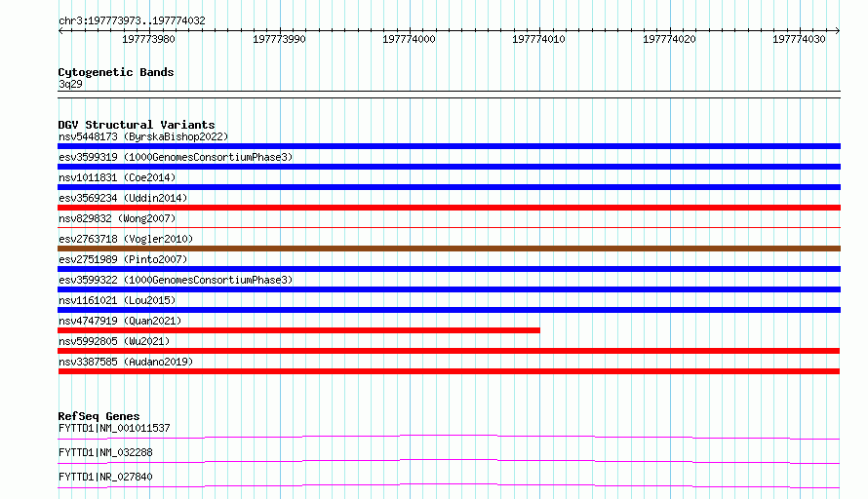
Task: Click the nsv5448173 (ByrskaBishop2022) variant label
Action: [x=143, y=136]
